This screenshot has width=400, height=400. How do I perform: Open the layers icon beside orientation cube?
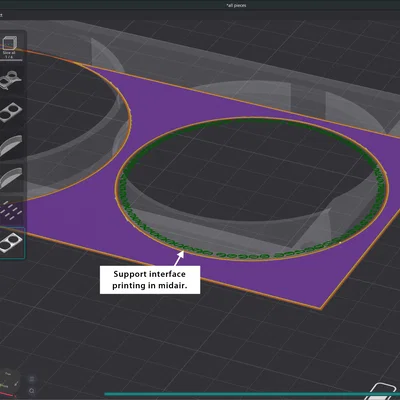32,379
